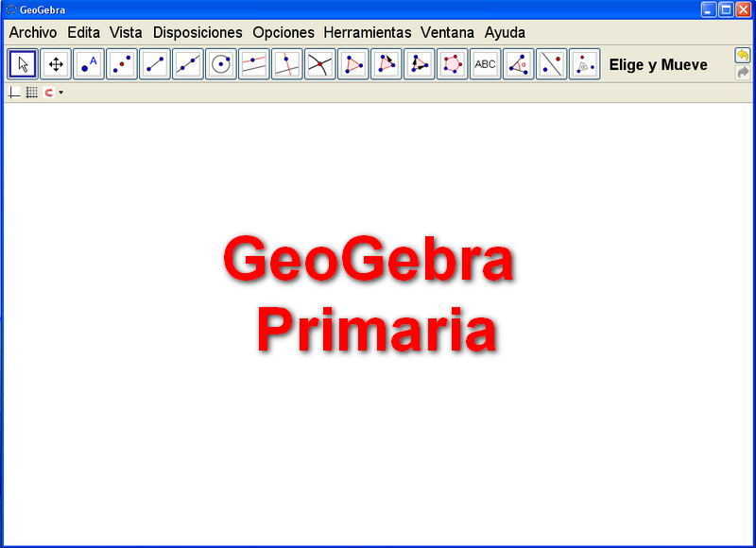
Task: Select the Elige y Mueve arrow tool
Action: click(23, 64)
